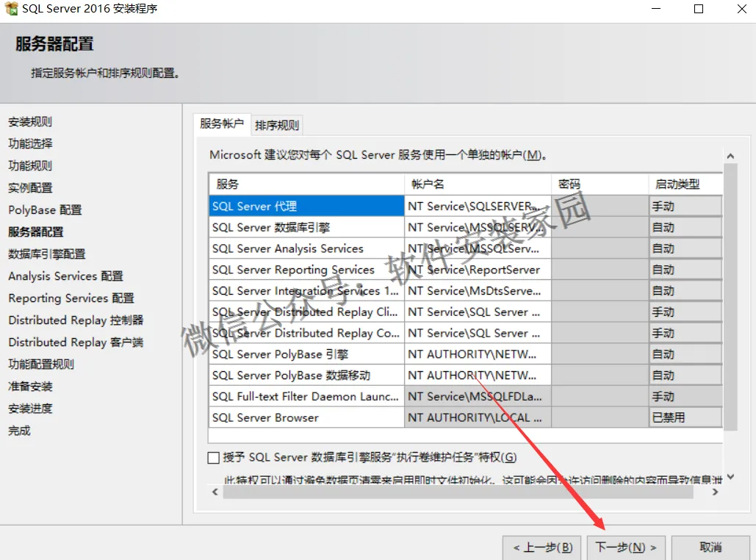Click the 下一步(N) button
756x560 pixels.
626,548
